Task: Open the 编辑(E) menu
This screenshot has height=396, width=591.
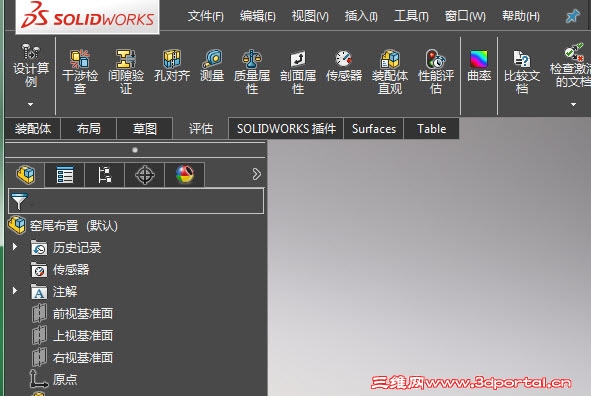Action: tap(257, 16)
